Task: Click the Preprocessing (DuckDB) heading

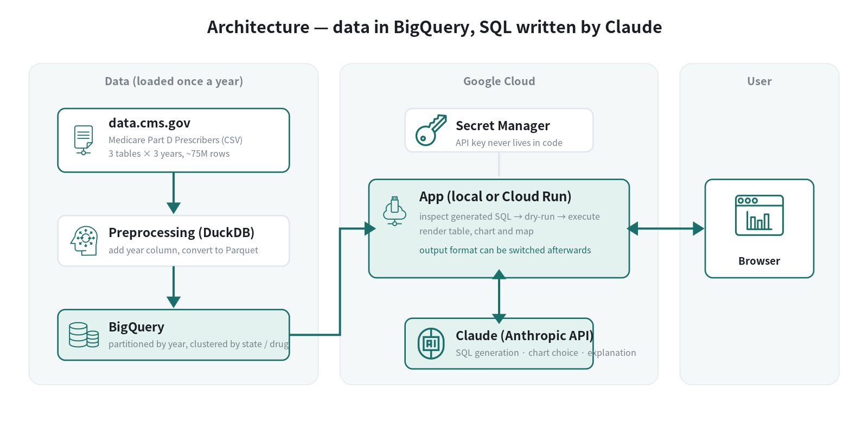Action: [181, 233]
